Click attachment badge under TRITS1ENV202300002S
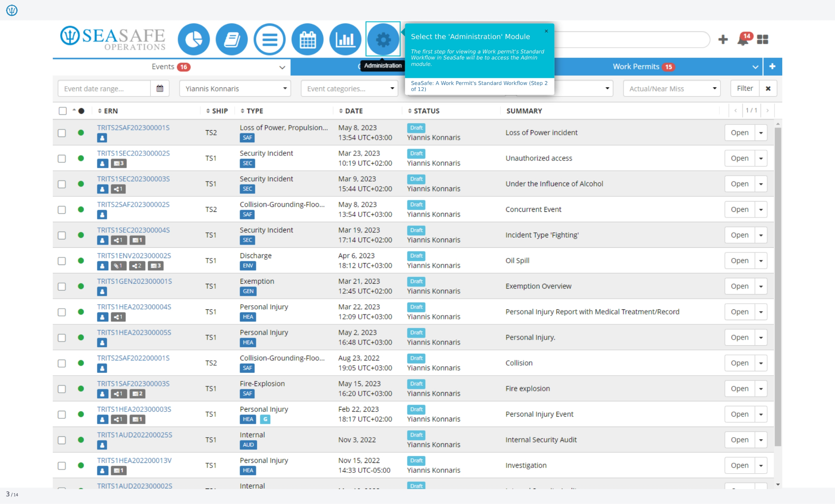Image resolution: width=835 pixels, height=504 pixels. tap(119, 266)
